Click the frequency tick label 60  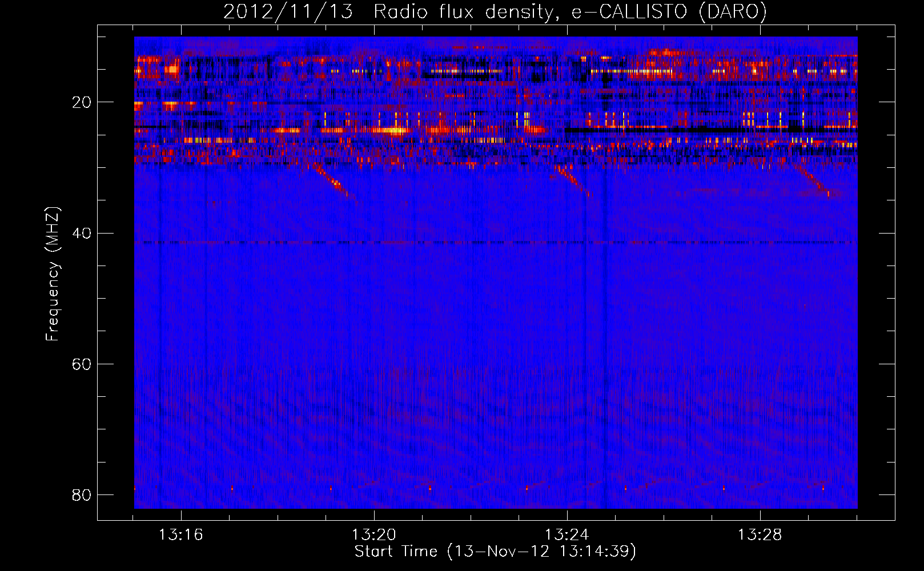tap(82, 364)
